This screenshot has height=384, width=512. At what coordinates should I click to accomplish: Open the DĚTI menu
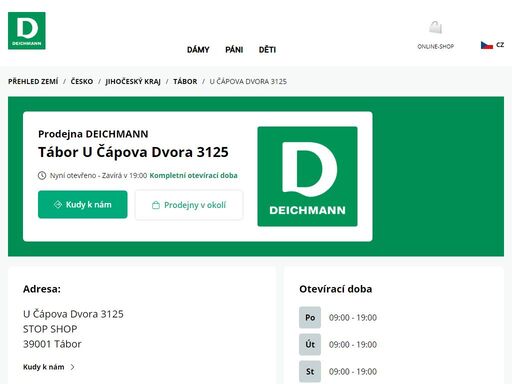pos(267,50)
